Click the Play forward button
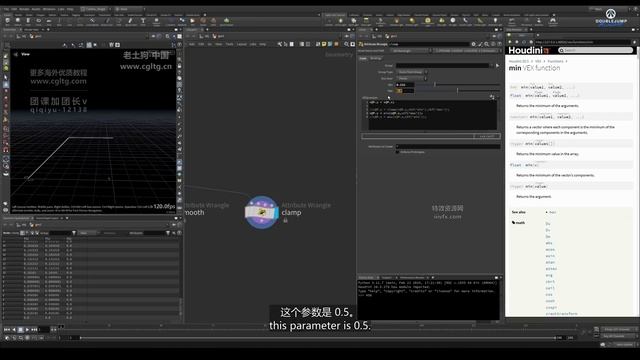This screenshot has width=640, height=360. tap(27, 329)
